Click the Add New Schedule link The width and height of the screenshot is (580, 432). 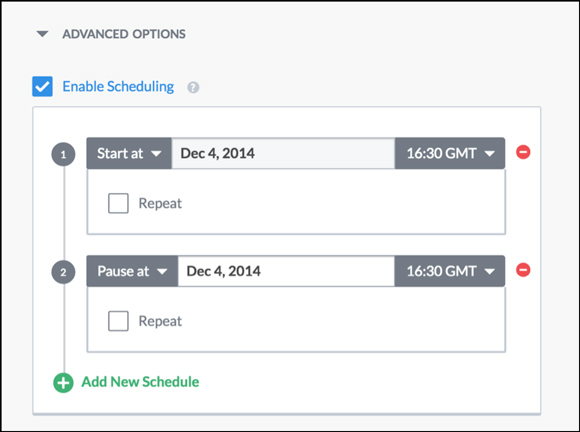[140, 382]
